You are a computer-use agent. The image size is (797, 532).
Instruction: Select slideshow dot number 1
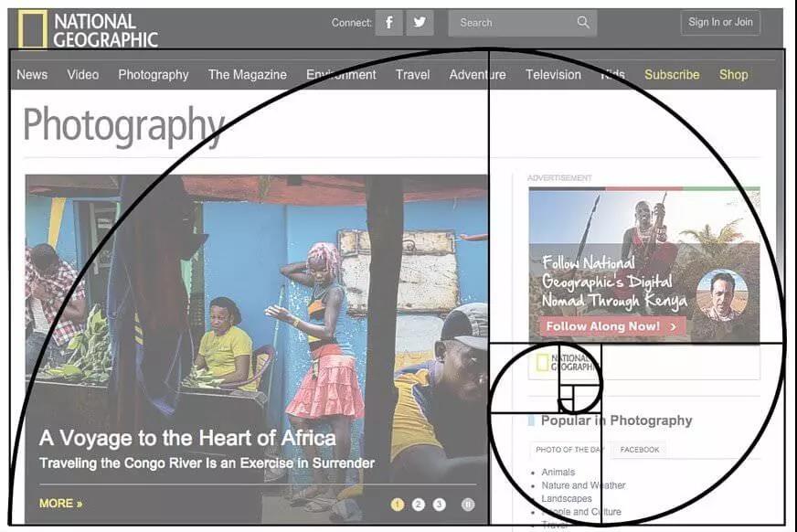tap(398, 505)
